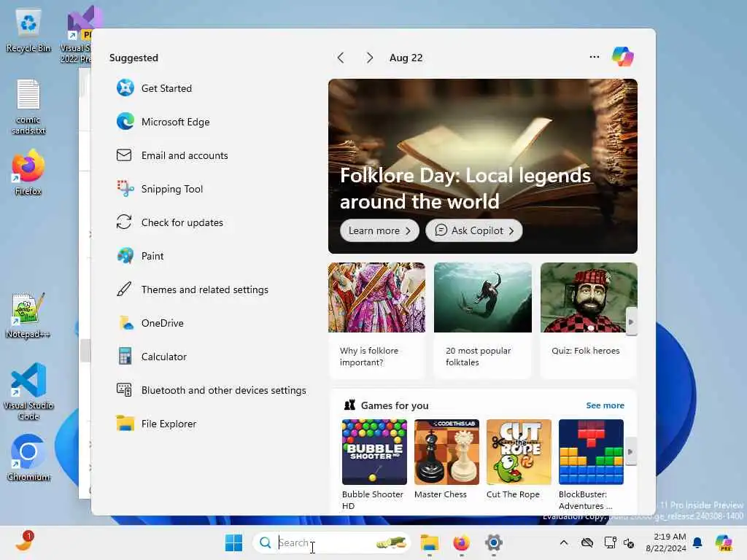Viewport: 747px width, 560px height.
Task: Open Bubble Shooter HD game
Action: click(x=374, y=464)
